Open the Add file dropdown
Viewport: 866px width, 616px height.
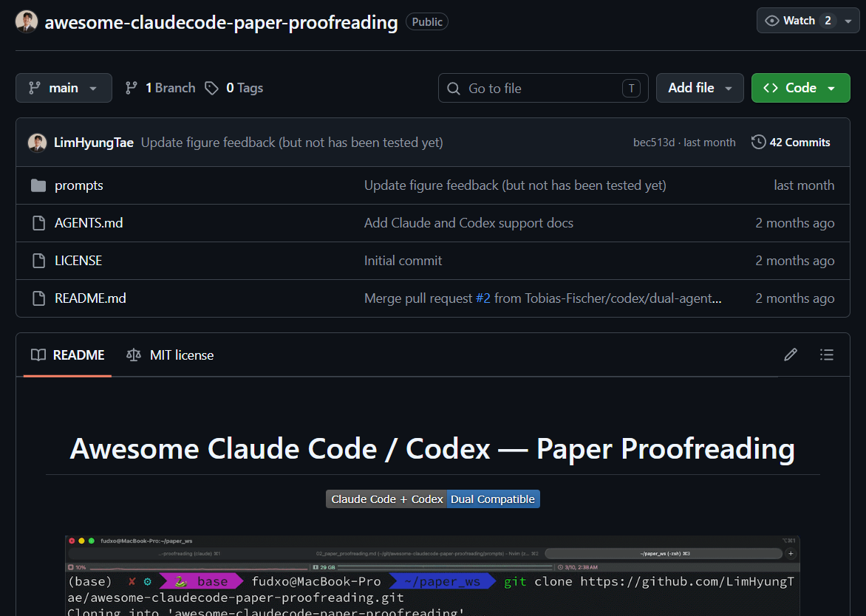(700, 88)
